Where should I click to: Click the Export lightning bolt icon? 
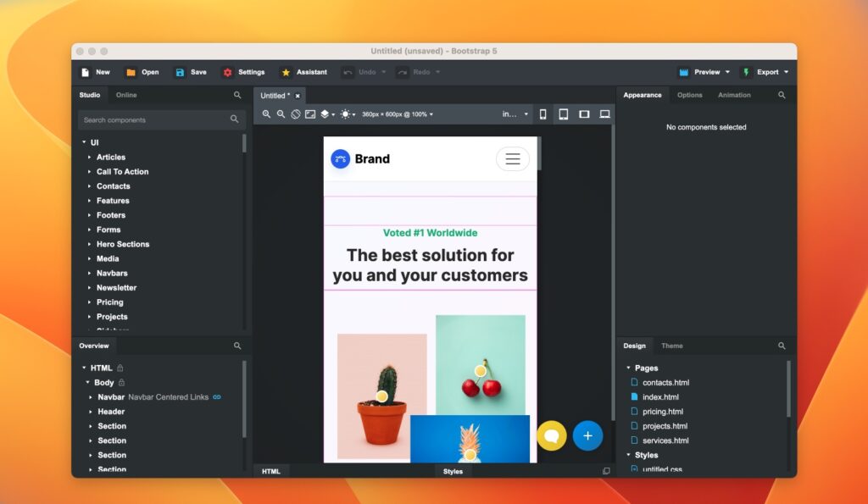pos(746,72)
